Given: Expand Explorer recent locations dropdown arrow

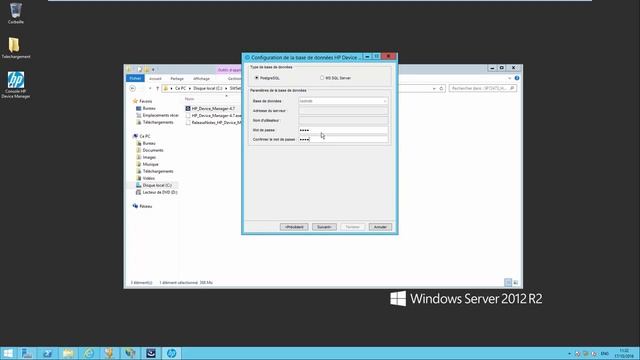Looking at the screenshot, I should (150, 88).
